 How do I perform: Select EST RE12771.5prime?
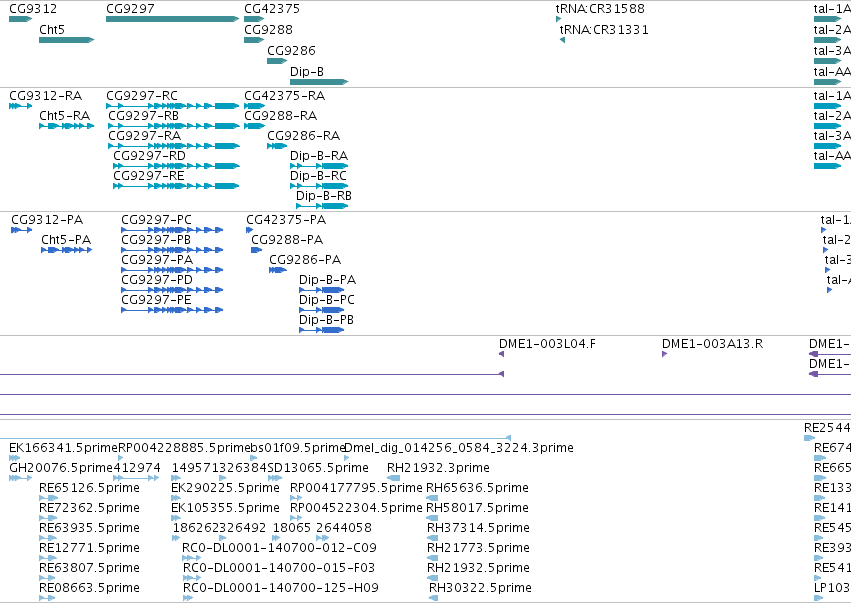90,548
